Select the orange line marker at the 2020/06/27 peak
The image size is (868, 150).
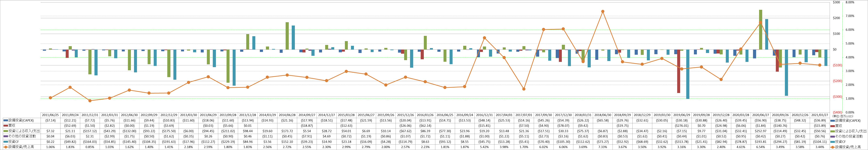tap(760, 23)
